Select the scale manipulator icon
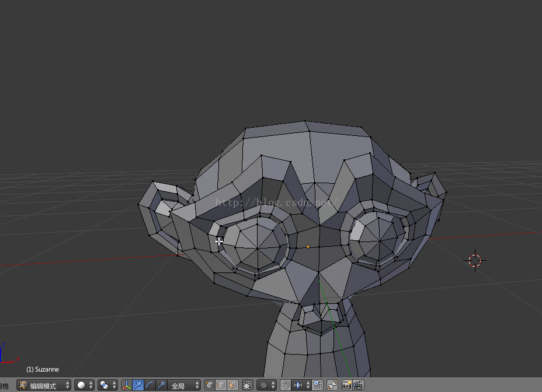 tap(161, 385)
